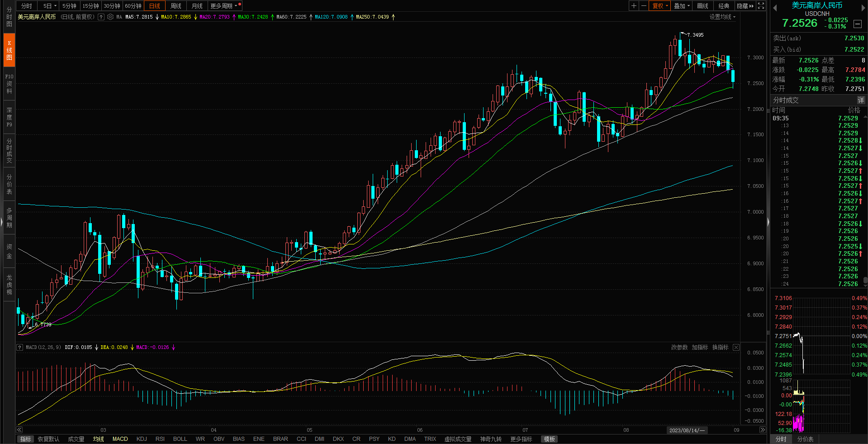Click the zoom in plus icon
Screen dimensions: 868x444
[634, 6]
